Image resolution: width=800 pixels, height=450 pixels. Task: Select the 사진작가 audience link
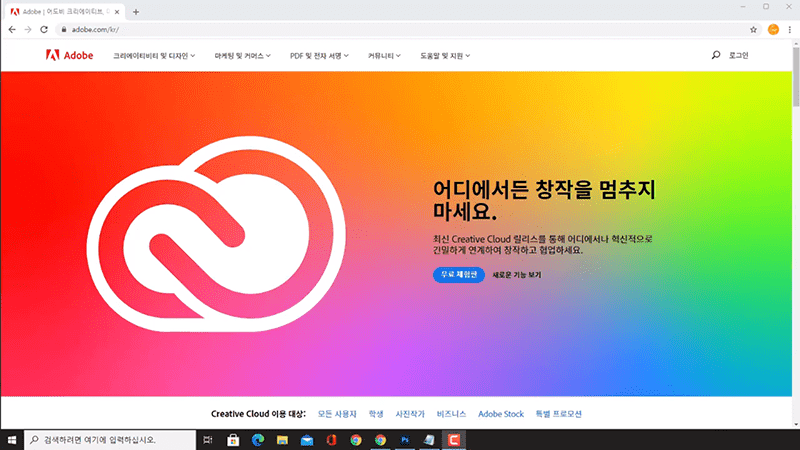[410, 414]
